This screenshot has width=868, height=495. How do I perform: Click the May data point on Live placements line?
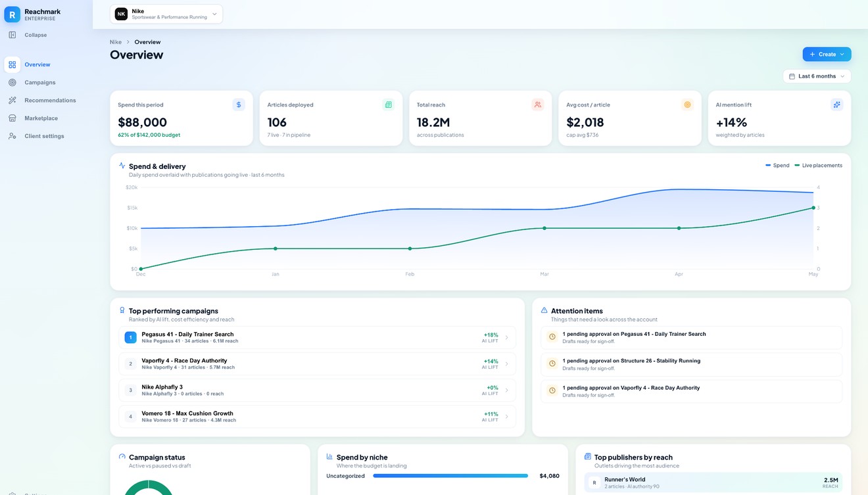pos(813,208)
